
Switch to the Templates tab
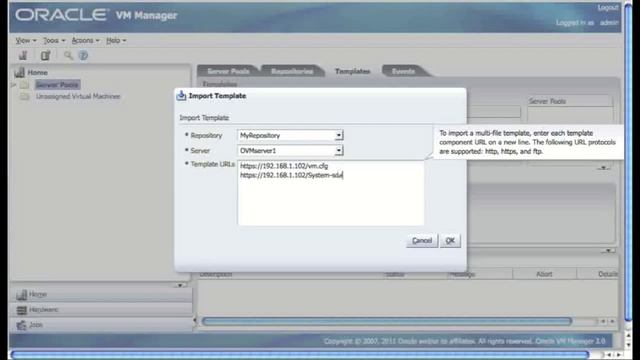point(352,71)
